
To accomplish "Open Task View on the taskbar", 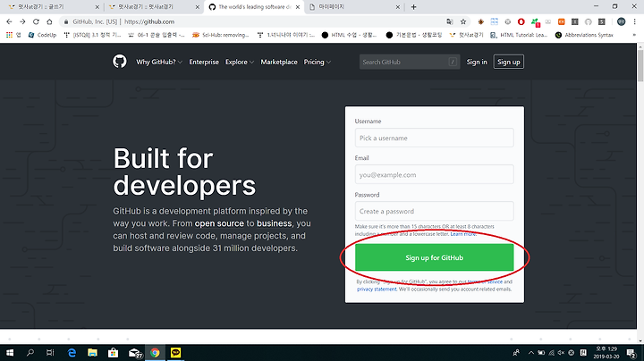I will pyautogui.click(x=50, y=353).
